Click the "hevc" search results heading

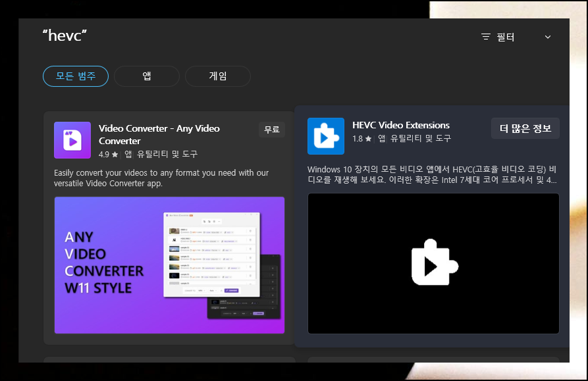click(x=65, y=36)
